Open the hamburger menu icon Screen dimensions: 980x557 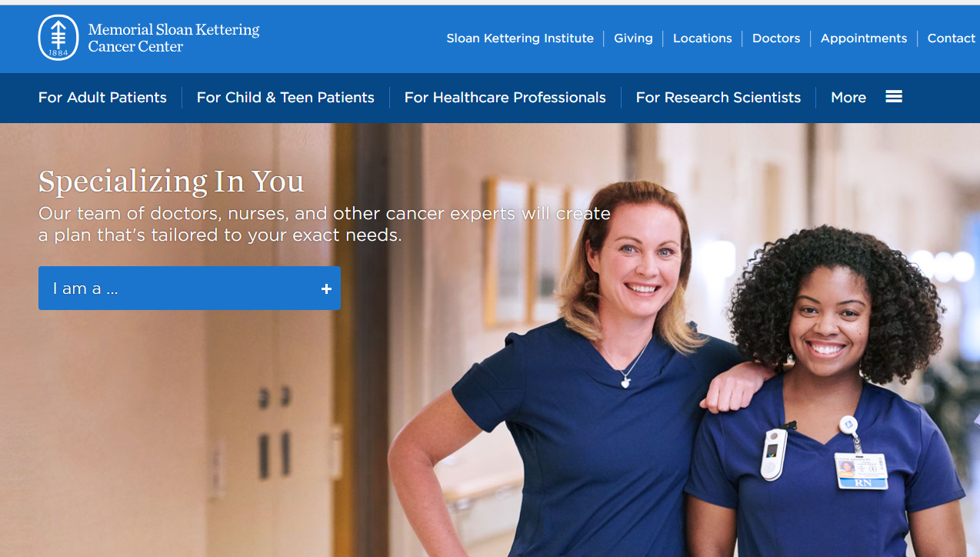(894, 97)
